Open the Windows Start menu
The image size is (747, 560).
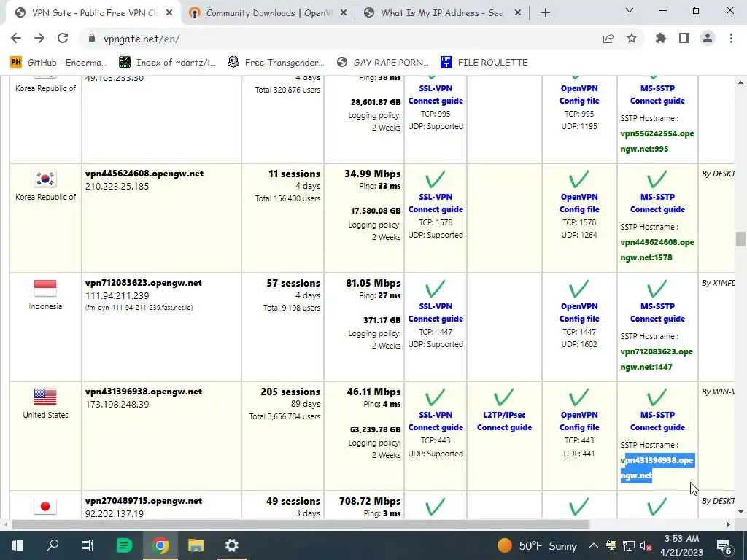[18, 545]
